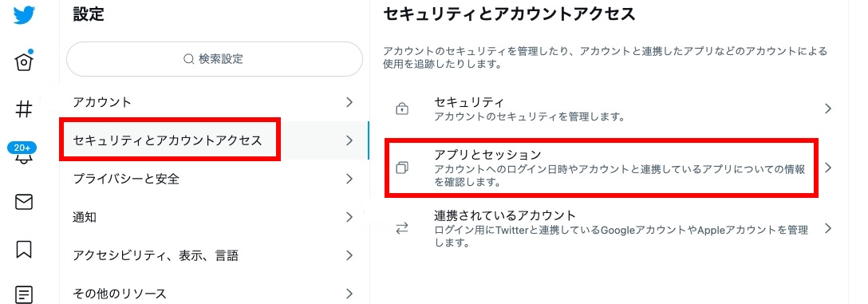Viewport: 868px width, 304px height.
Task: Open the セキュリティ settings row
Action: click(x=609, y=109)
